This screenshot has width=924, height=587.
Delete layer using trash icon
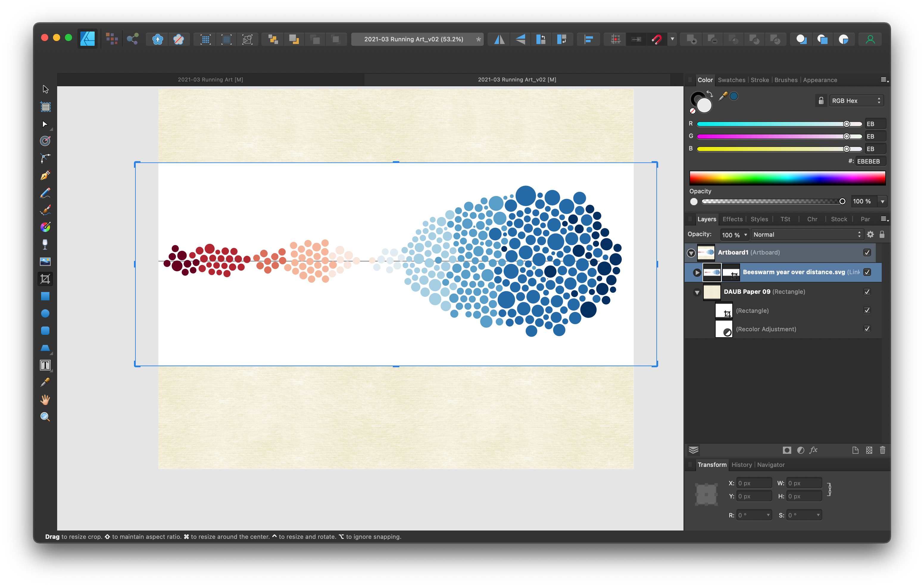[x=882, y=450]
